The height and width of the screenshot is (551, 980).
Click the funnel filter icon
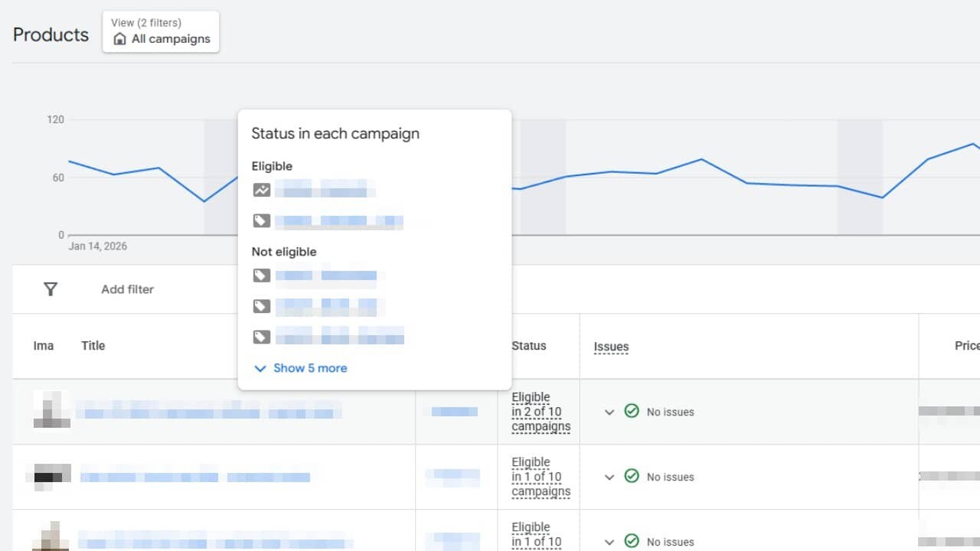(51, 289)
